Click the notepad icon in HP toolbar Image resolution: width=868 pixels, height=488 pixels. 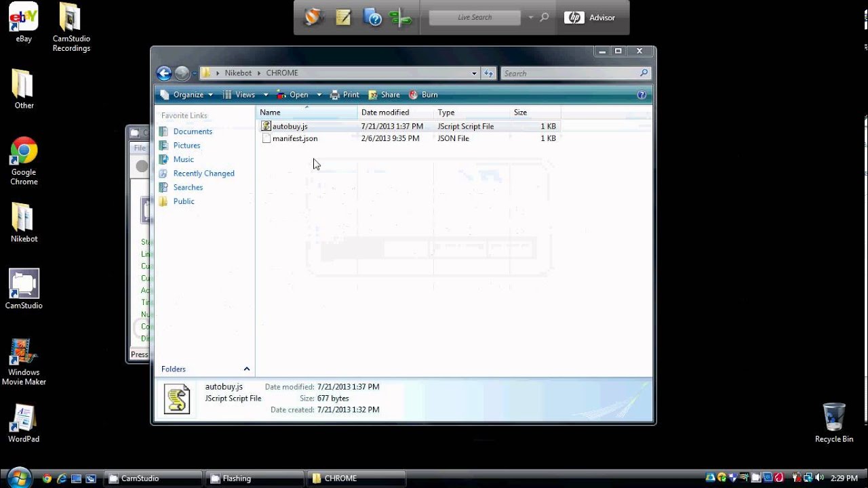343,18
